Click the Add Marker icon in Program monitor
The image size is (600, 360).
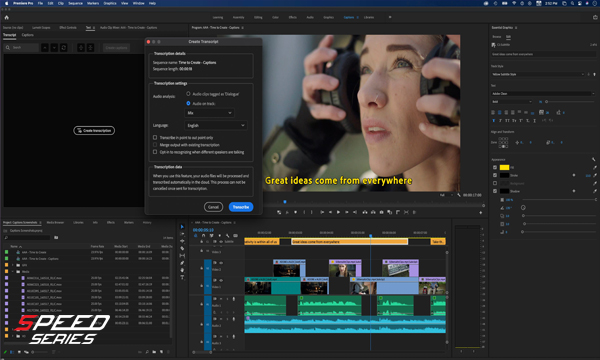(x=295, y=212)
